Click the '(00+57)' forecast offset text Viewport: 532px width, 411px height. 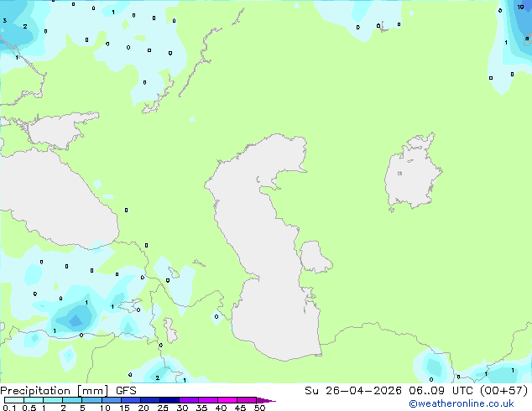(503, 391)
